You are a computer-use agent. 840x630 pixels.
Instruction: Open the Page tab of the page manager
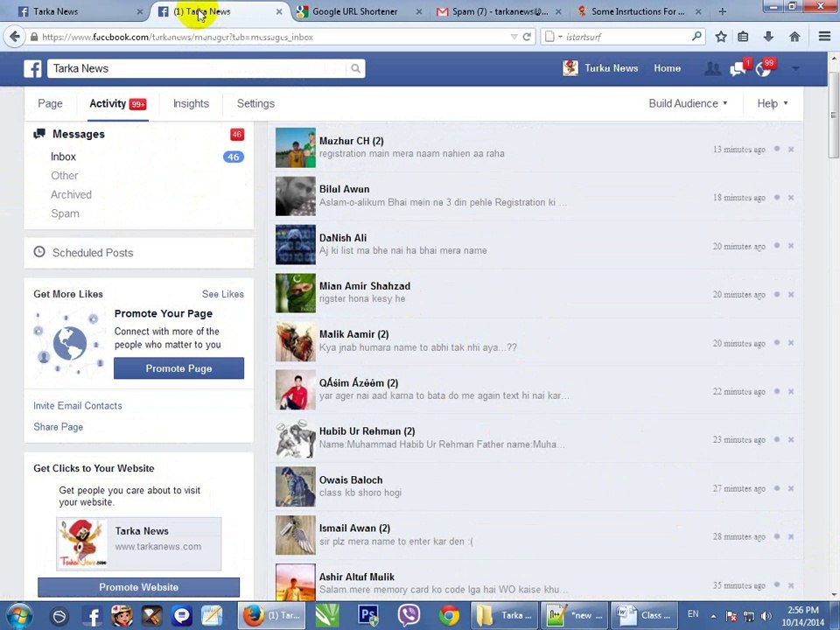[x=50, y=103]
